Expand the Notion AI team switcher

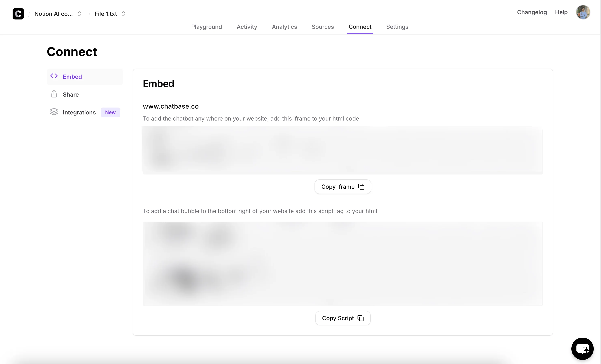[x=79, y=14]
